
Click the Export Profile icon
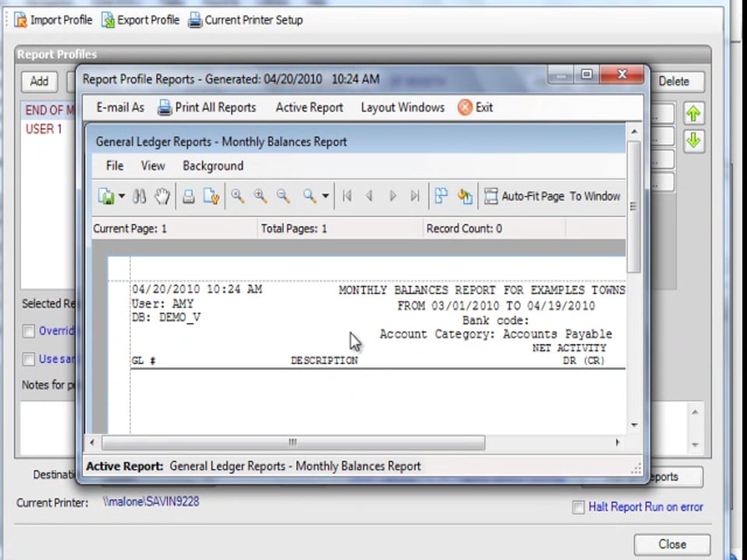point(108,20)
